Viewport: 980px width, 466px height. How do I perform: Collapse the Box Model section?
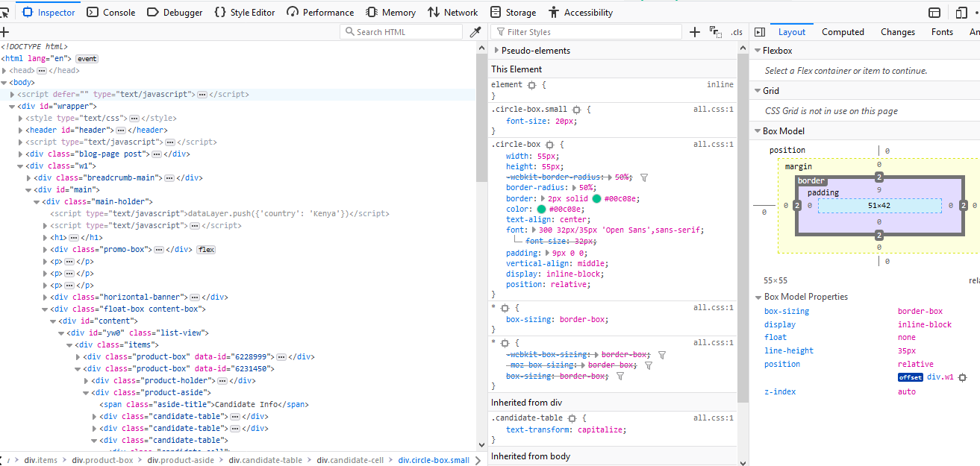[757, 131]
